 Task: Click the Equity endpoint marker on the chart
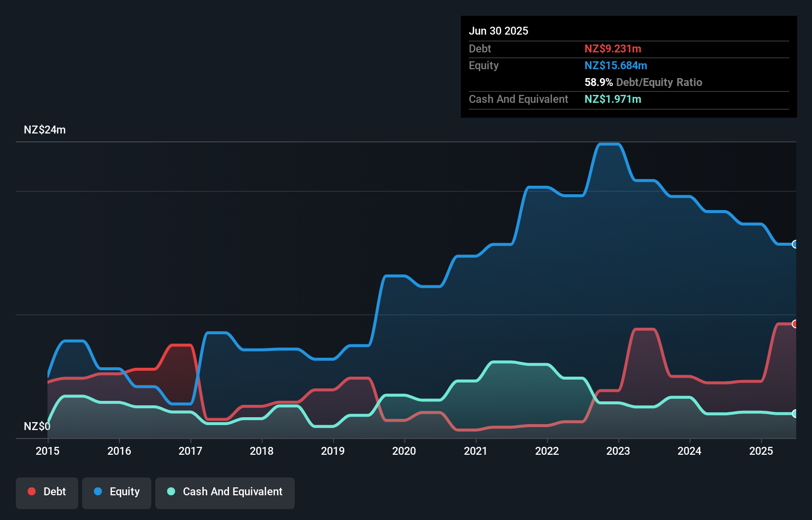point(795,244)
